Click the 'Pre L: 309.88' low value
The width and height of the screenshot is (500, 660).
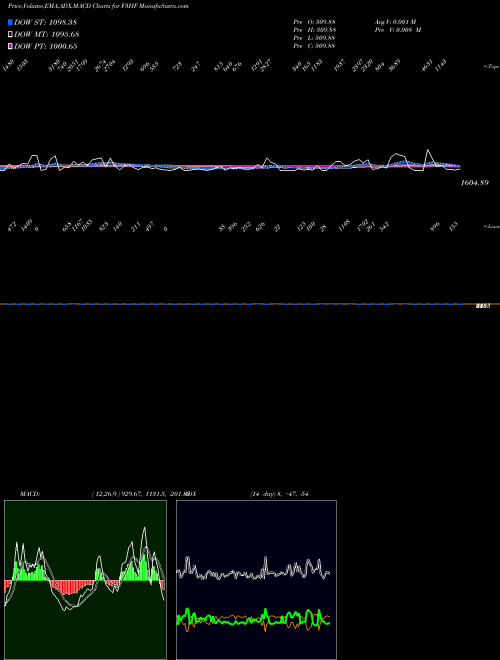(x=314, y=38)
